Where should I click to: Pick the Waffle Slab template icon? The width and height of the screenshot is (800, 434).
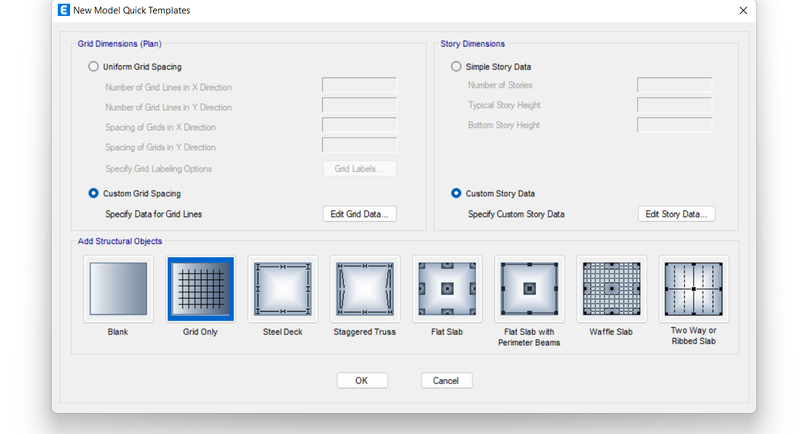tap(611, 289)
